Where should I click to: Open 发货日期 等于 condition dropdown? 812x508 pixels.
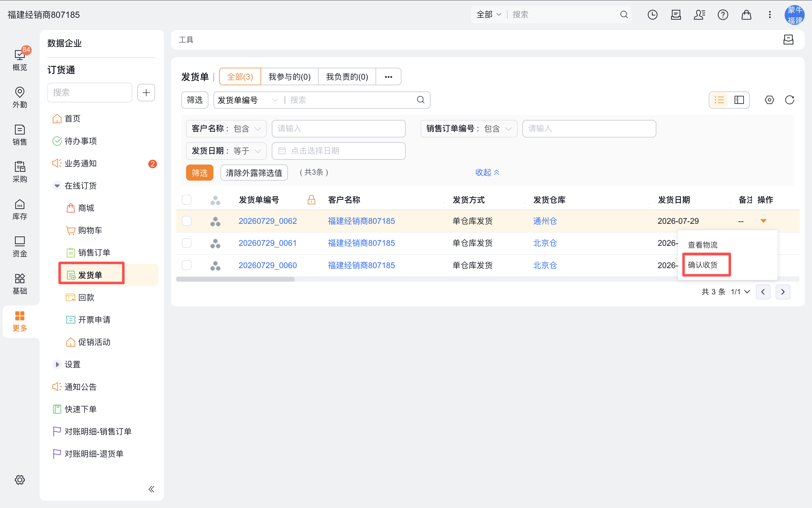[226, 151]
